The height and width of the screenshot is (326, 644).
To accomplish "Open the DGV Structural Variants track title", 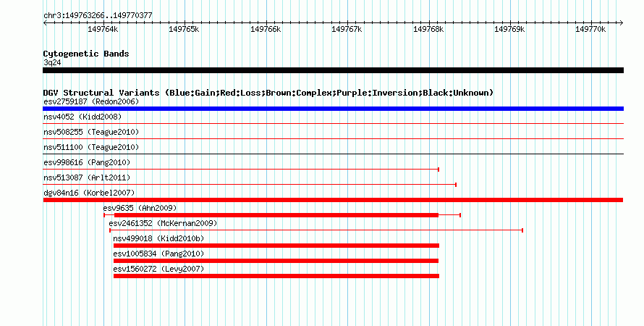I will click(268, 93).
